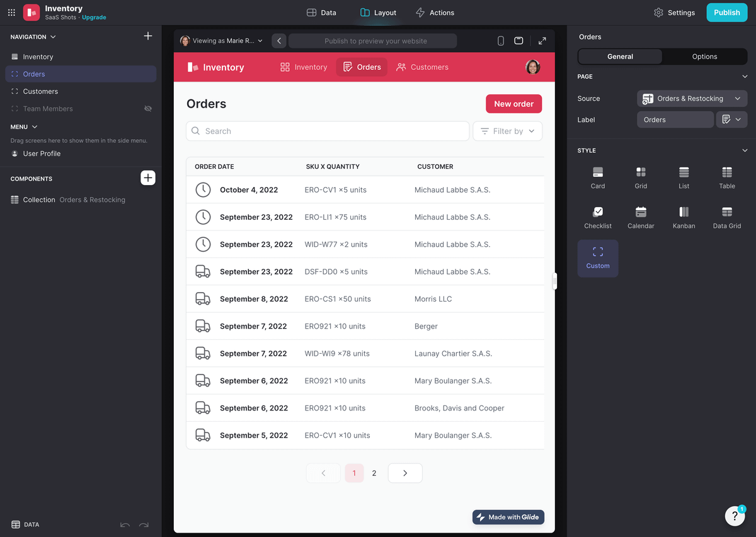This screenshot has height=537, width=756.
Task: Select the Checklist style option
Action: click(598, 212)
